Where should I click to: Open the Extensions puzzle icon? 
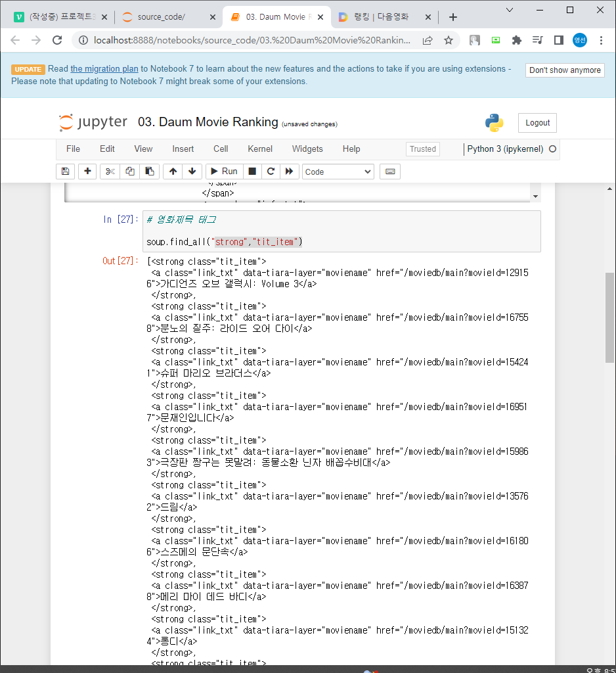click(x=517, y=40)
